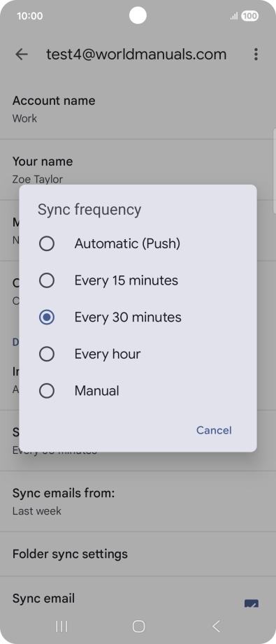Tap the Android home button
The width and height of the screenshot is (276, 644).
click(138, 626)
